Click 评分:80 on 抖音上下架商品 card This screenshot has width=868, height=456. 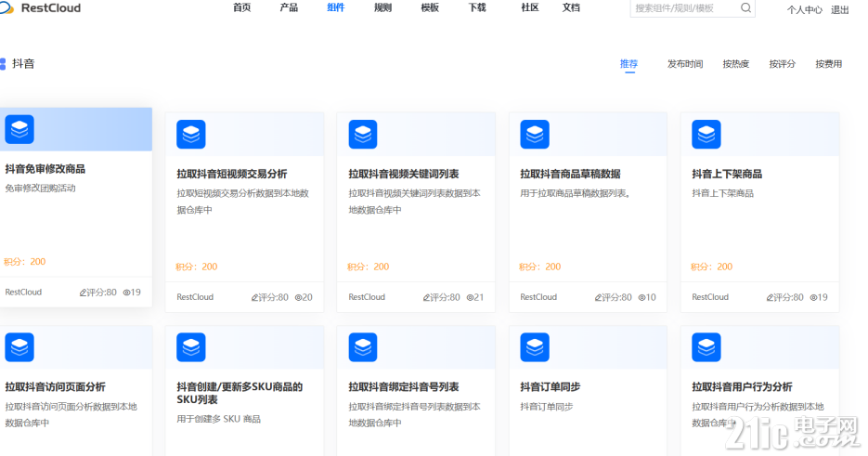pos(784,297)
